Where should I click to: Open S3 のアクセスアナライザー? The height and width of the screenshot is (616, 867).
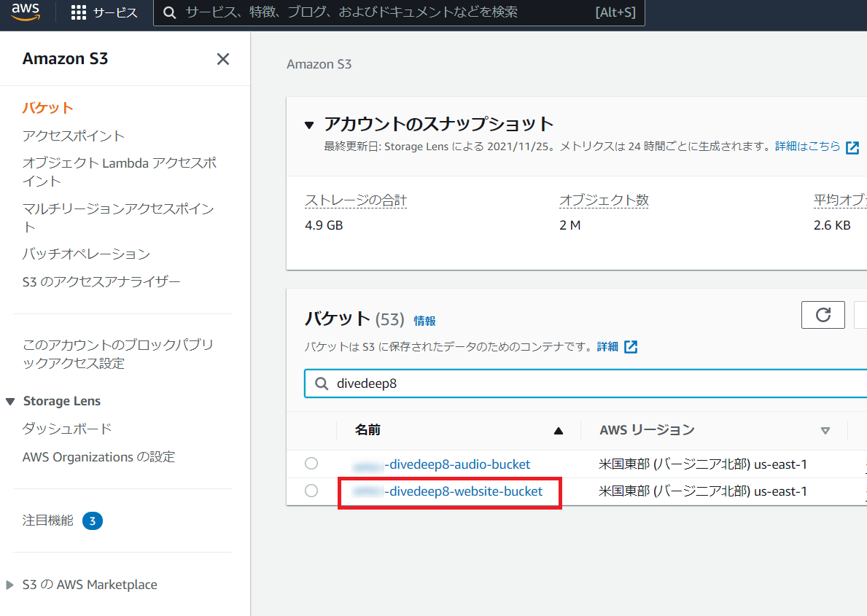tap(101, 282)
